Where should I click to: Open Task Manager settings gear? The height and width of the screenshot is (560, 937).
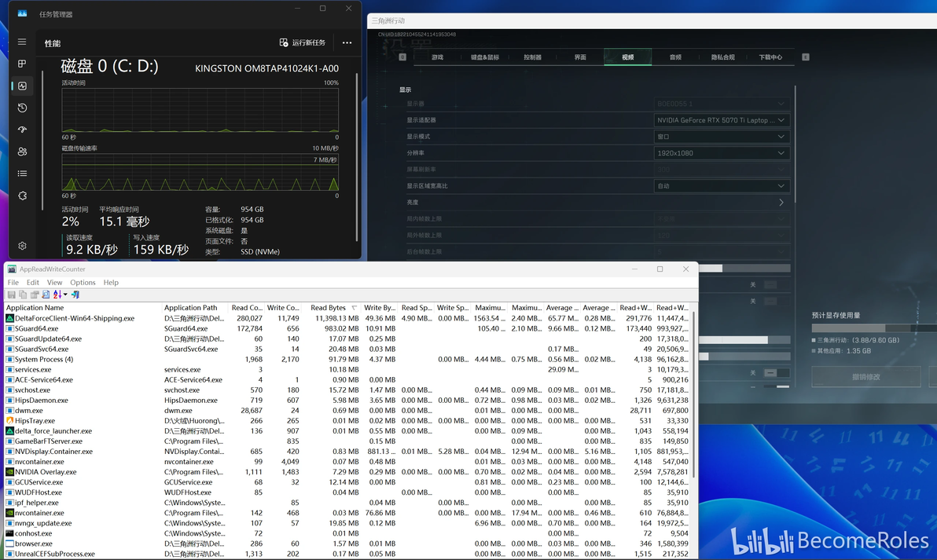[22, 246]
